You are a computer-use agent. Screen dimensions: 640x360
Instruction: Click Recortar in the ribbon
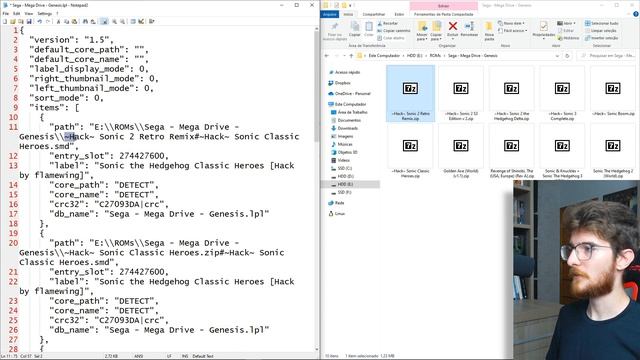(388, 24)
